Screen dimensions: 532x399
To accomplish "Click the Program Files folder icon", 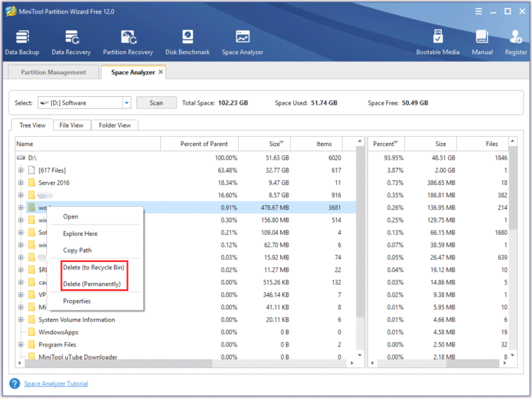I will [x=31, y=344].
